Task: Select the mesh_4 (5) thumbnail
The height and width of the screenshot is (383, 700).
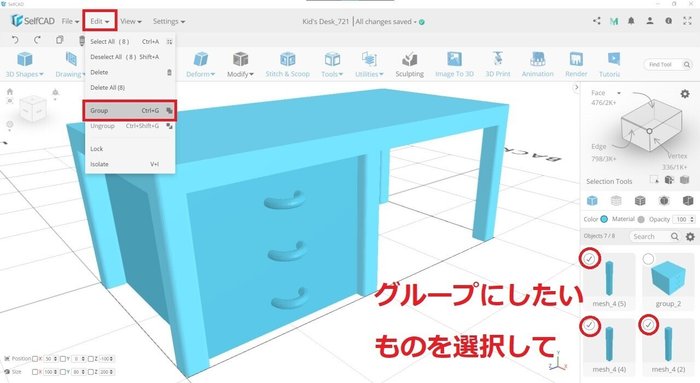Action: coord(609,279)
